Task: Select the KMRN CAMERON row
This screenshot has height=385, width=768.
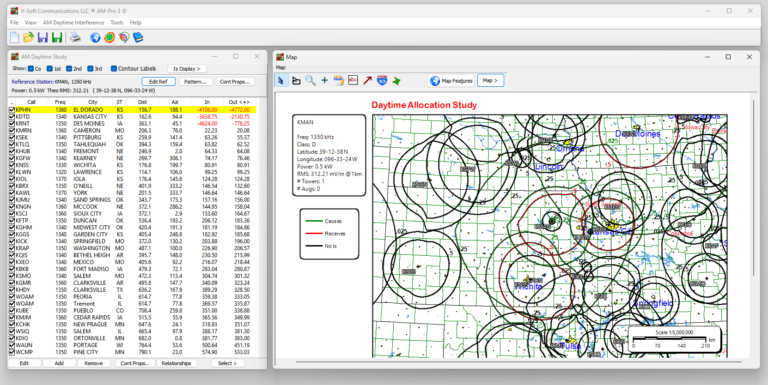Action: pos(132,131)
